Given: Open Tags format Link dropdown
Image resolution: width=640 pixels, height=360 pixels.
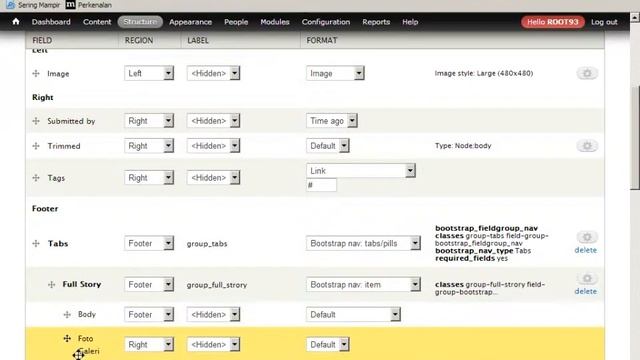Looking at the screenshot, I should [361, 171].
